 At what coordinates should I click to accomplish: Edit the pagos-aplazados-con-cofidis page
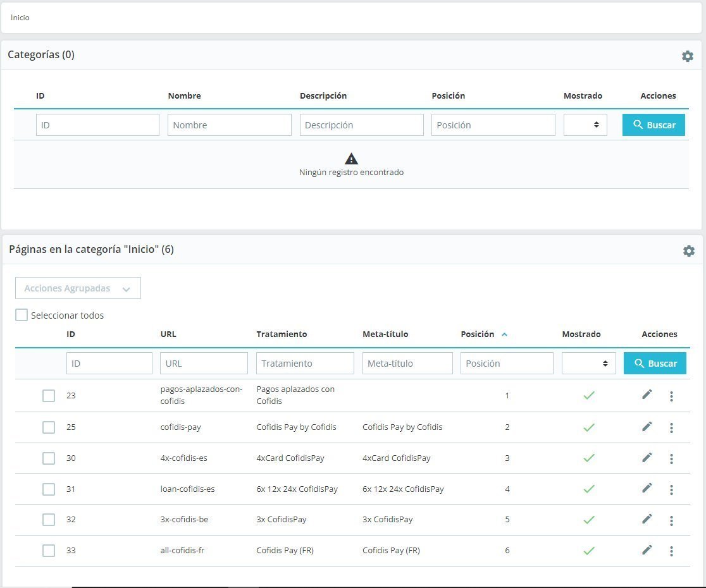(x=647, y=395)
